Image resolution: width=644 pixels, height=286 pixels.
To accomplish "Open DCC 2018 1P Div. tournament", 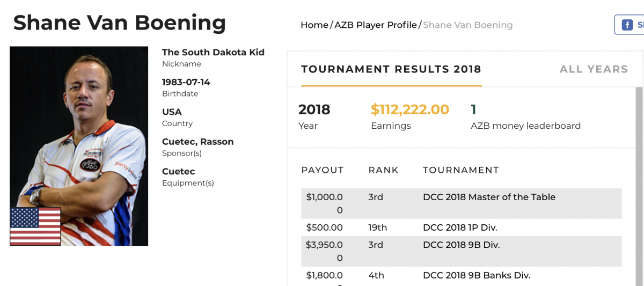I will point(460,228).
